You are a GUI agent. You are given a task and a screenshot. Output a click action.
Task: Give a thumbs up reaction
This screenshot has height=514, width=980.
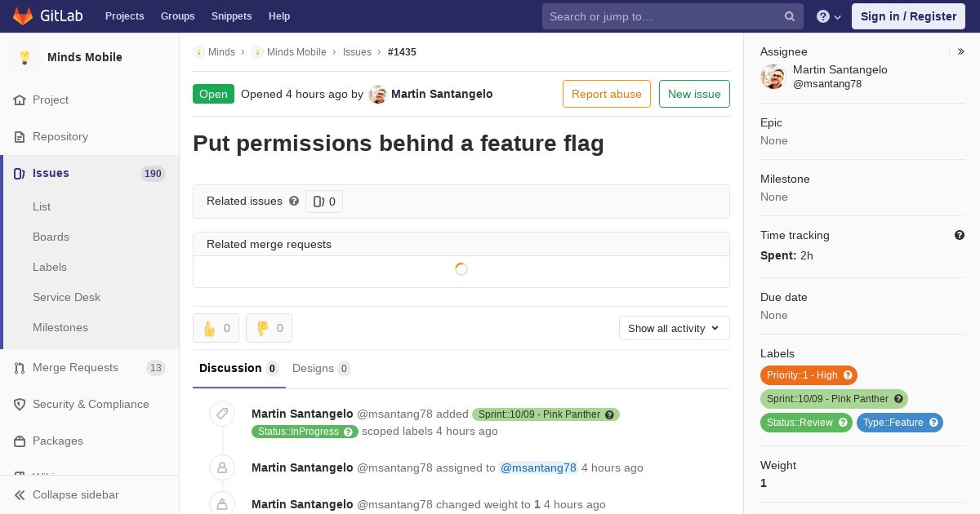216,328
